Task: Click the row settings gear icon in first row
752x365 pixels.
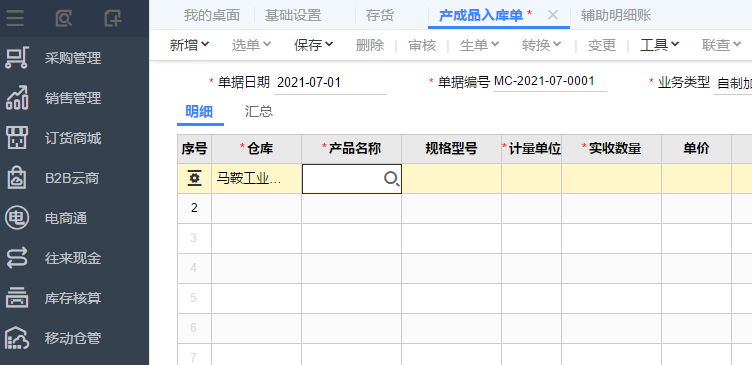Action: point(194,179)
